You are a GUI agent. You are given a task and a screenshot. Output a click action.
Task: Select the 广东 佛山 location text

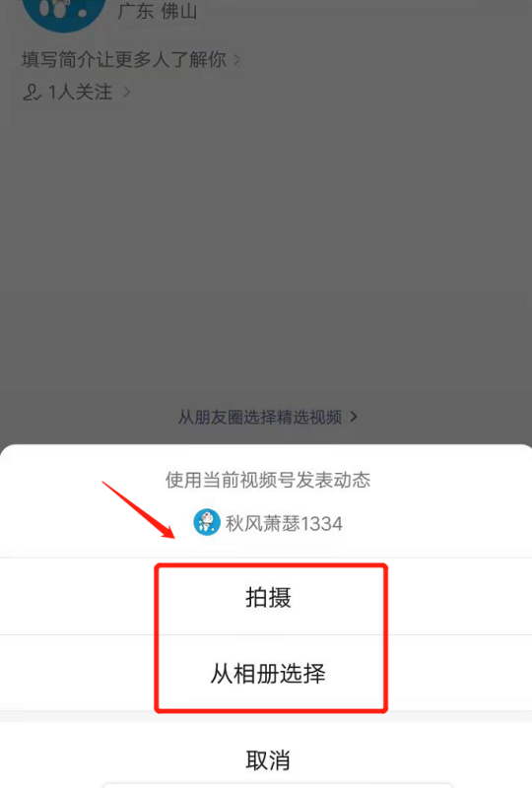pos(158,12)
